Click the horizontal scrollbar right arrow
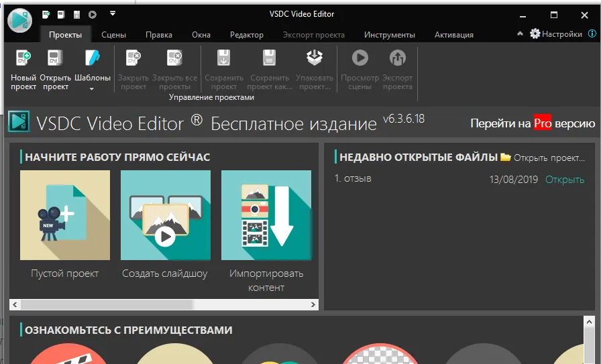601x364 pixels. click(x=313, y=304)
